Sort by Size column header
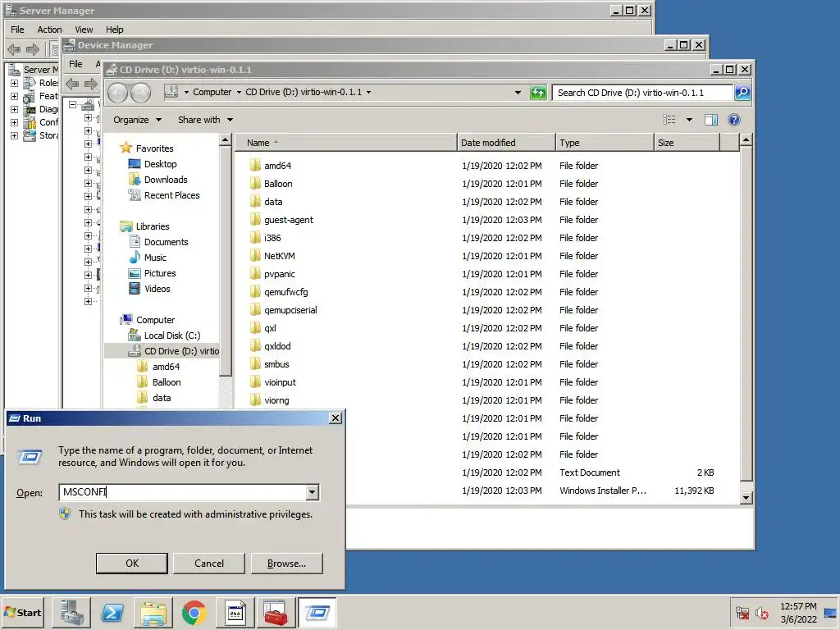 click(687, 143)
